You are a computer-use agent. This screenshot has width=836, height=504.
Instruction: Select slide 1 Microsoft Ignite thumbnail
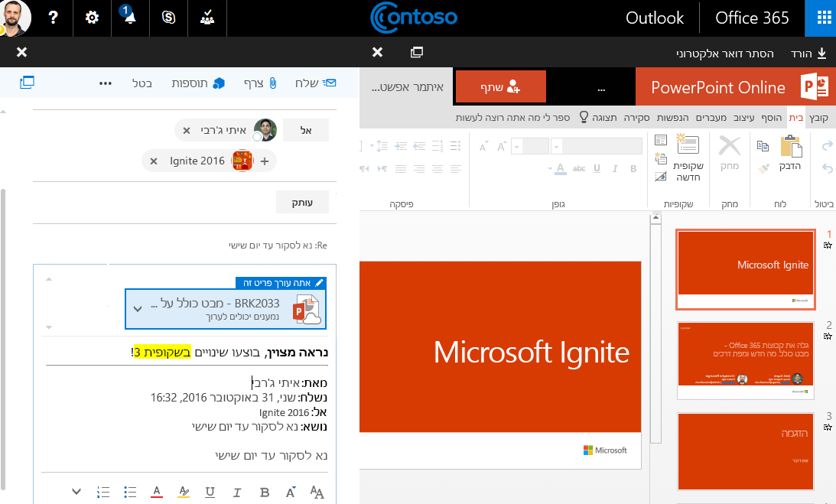coord(745,269)
